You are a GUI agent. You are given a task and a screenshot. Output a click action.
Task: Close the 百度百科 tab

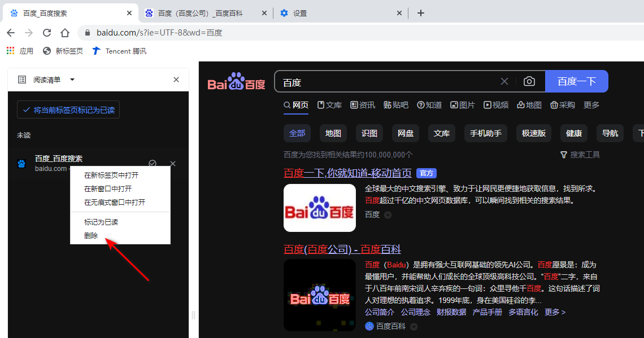pyautogui.click(x=264, y=13)
